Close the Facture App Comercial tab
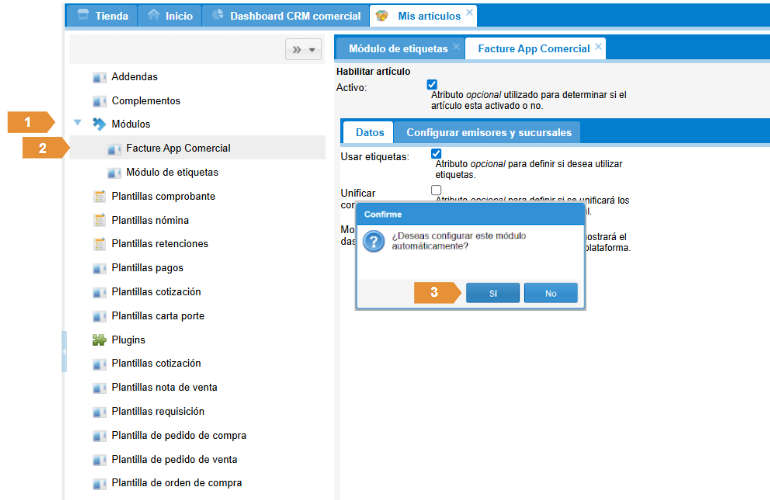Image resolution: width=770 pixels, height=500 pixels. coord(598,46)
